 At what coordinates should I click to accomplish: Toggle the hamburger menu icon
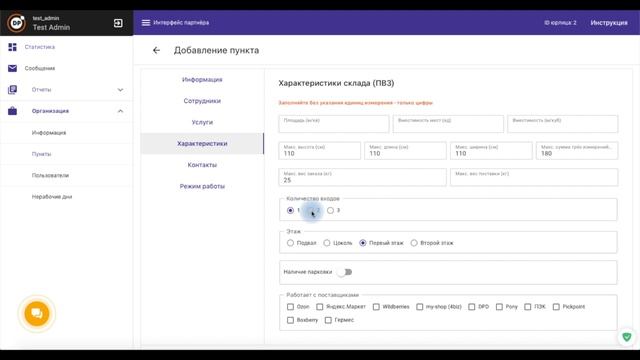[146, 23]
